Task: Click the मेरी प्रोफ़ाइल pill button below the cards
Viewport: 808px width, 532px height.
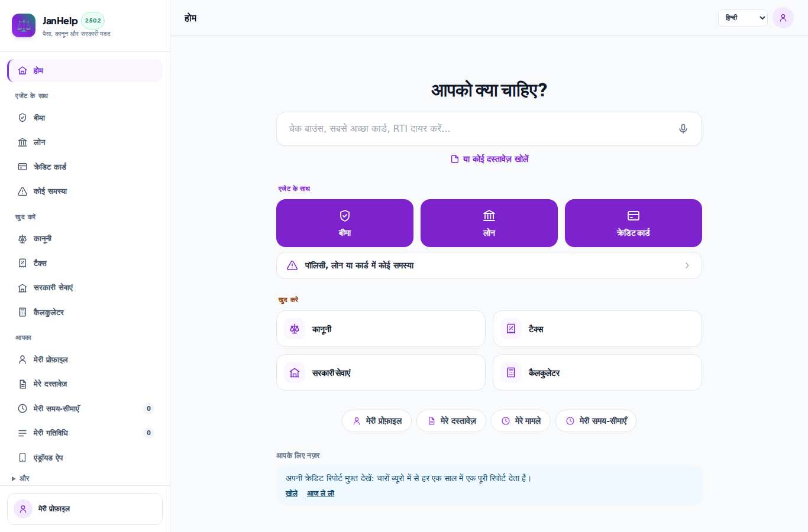Action: click(377, 421)
